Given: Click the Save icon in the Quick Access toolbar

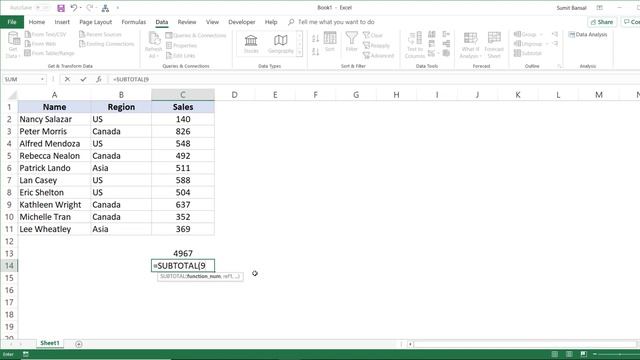Looking at the screenshot, I should pos(61,8).
